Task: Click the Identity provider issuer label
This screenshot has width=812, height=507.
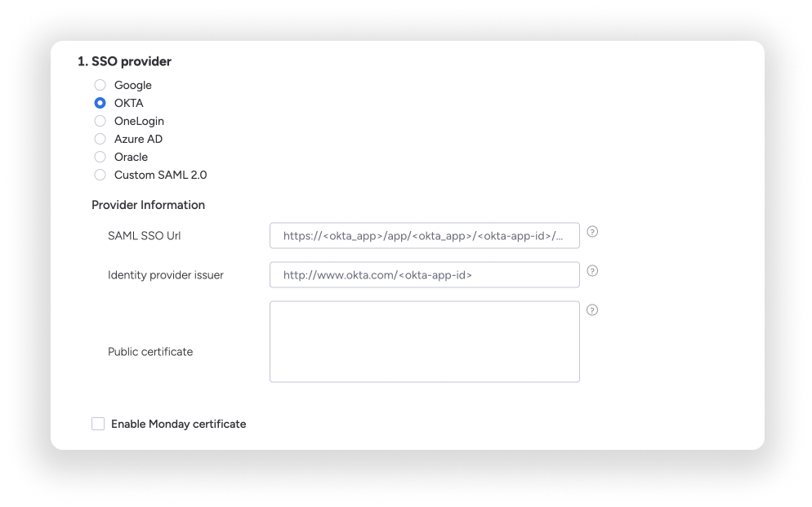Action: [165, 275]
